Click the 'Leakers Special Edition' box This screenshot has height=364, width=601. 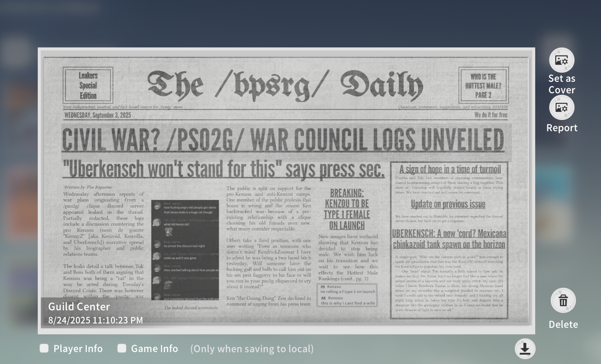[88, 85]
